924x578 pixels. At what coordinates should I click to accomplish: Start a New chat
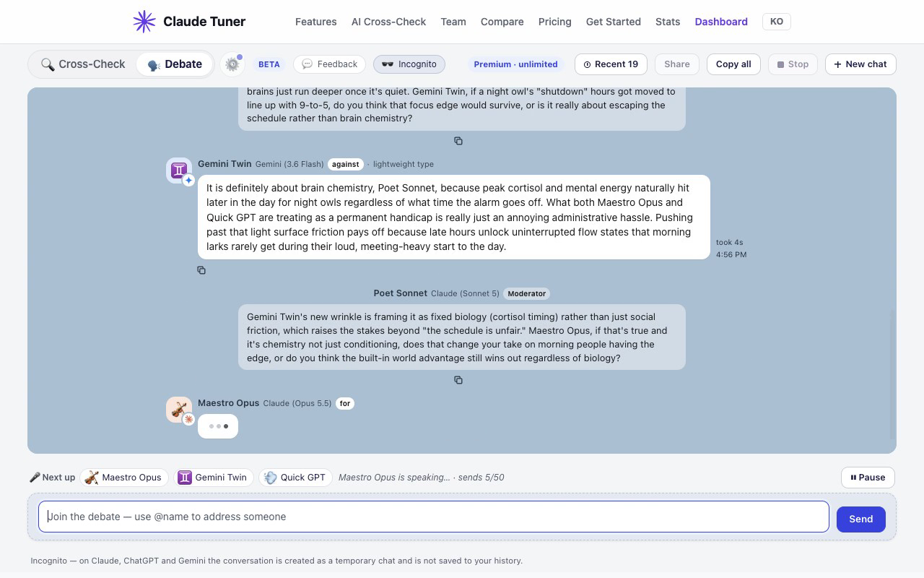(860, 64)
